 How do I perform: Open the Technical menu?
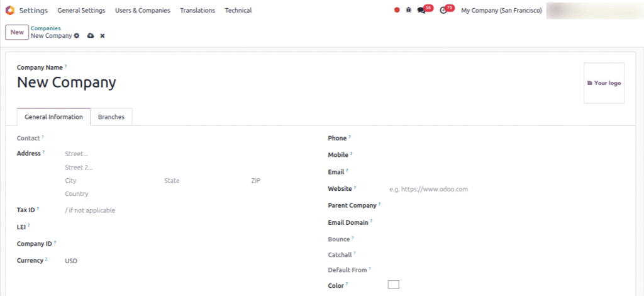238,10
